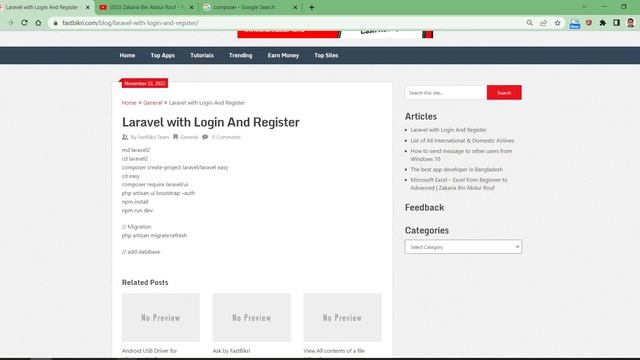The image size is (640, 360).
Task: Open the FastBikri Team author link
Action: point(153,137)
